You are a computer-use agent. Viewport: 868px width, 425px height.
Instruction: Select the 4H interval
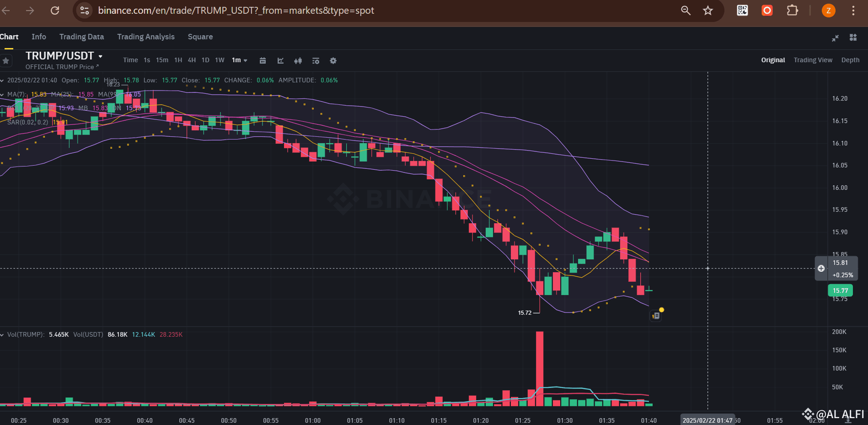pyautogui.click(x=192, y=60)
